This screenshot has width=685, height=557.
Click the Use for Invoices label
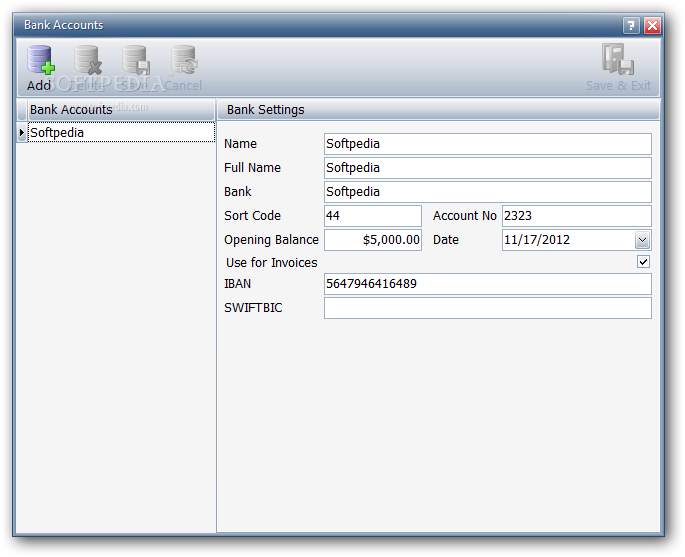[x=272, y=263]
